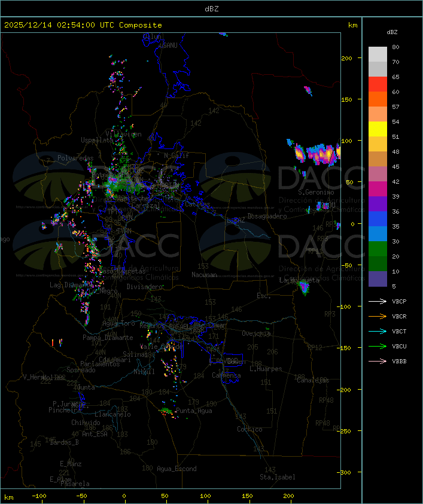Click the green VBCU arrow icon
Viewport: 423px width, 504px height.
[378, 346]
